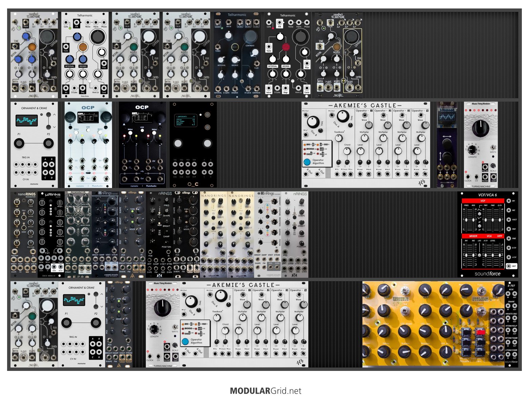Click the OUT jack on the lower Turing Machine

coord(175,356)
